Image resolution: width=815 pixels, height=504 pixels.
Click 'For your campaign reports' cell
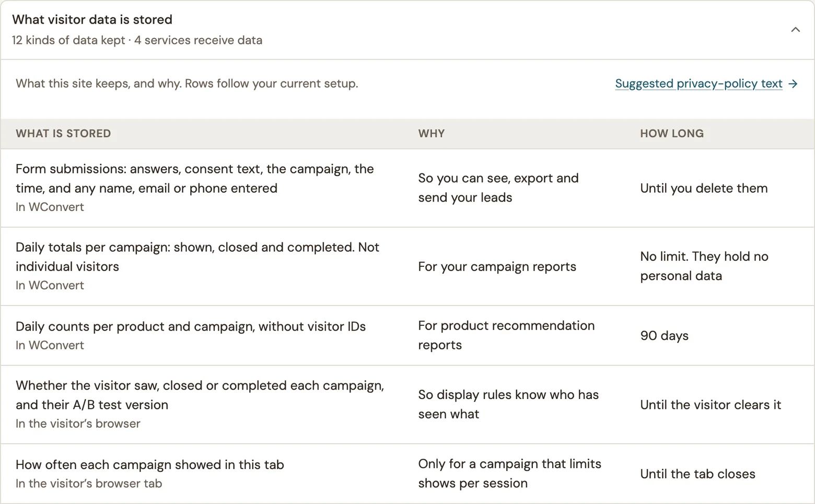[x=497, y=266]
